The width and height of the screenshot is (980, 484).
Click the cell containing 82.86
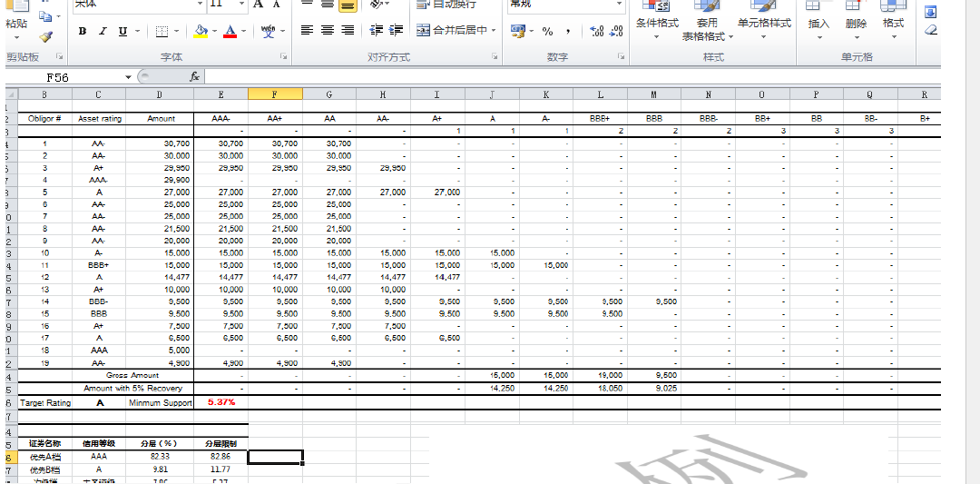tap(220, 457)
